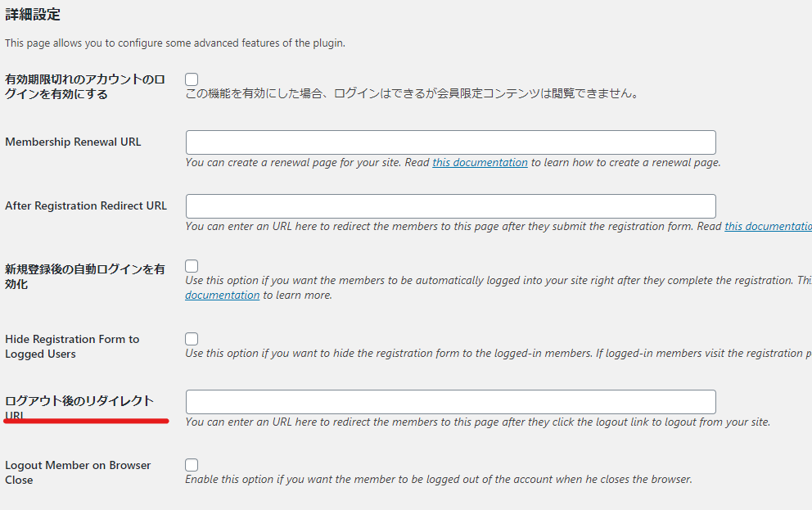This screenshot has width=812, height=510.
Task: Enable expired account login checkbox
Action: click(192, 79)
